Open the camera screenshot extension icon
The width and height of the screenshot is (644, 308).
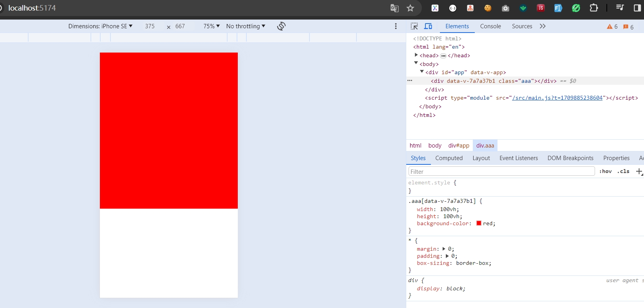click(505, 8)
